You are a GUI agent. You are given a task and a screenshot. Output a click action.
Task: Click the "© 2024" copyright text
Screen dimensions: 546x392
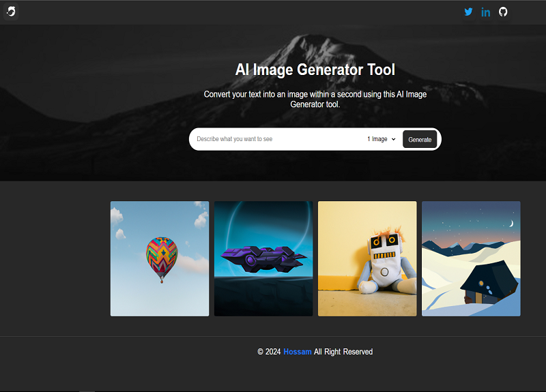(269, 352)
